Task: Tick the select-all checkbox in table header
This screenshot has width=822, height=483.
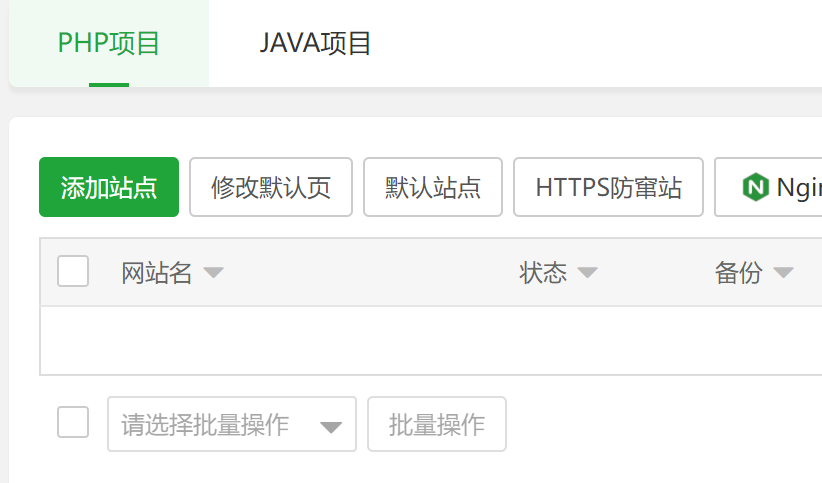Action: click(x=73, y=271)
